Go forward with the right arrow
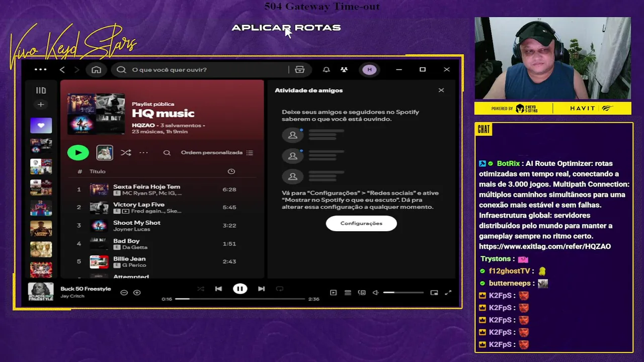 click(x=76, y=69)
